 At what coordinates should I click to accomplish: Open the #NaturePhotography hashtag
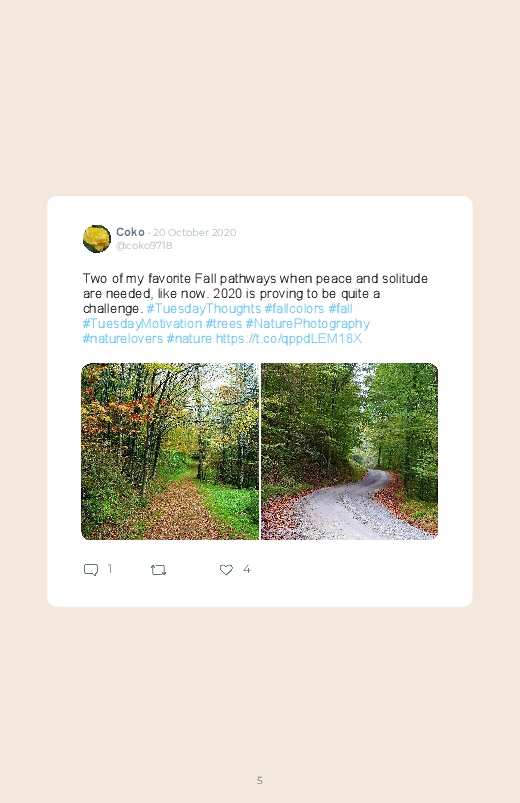click(307, 324)
